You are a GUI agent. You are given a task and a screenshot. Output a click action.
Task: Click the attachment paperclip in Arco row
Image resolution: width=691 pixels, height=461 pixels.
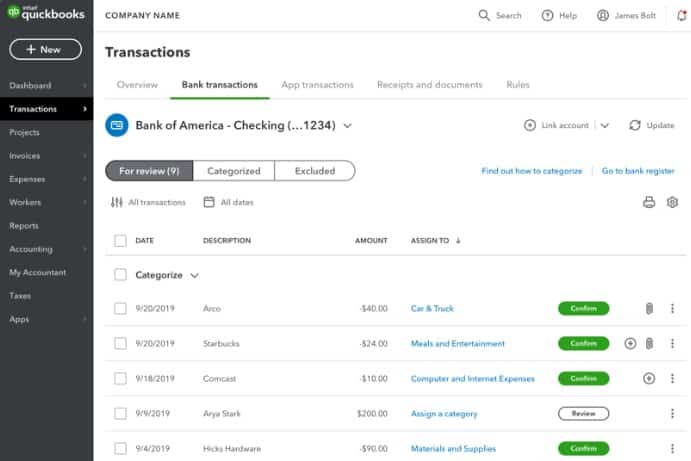[x=649, y=308]
